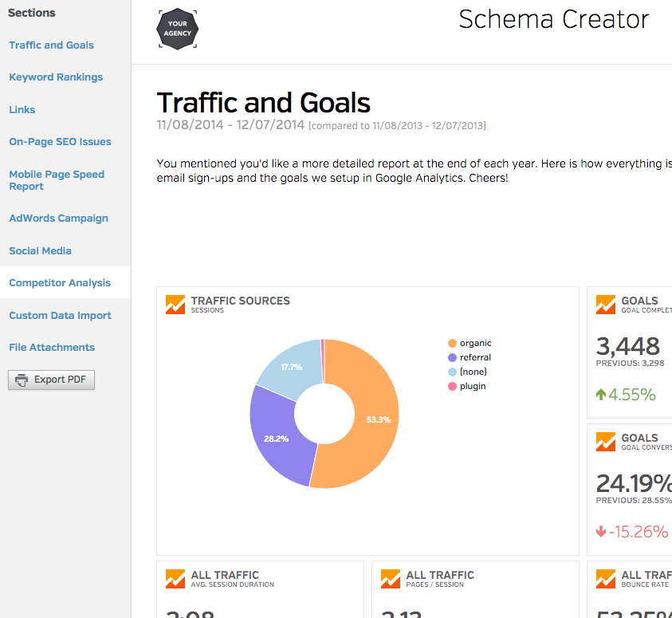
Task: Click the printer icon on Export PDF
Action: pos(22,380)
